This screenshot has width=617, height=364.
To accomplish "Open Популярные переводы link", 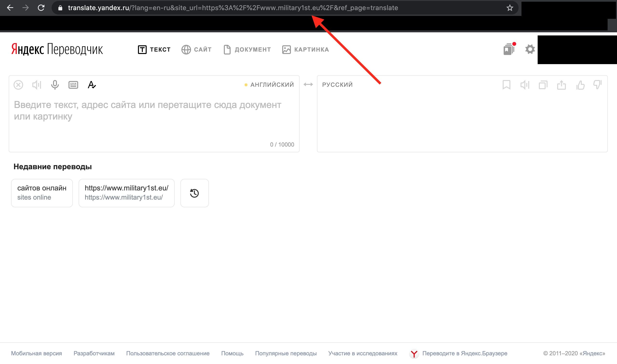I will (286, 353).
